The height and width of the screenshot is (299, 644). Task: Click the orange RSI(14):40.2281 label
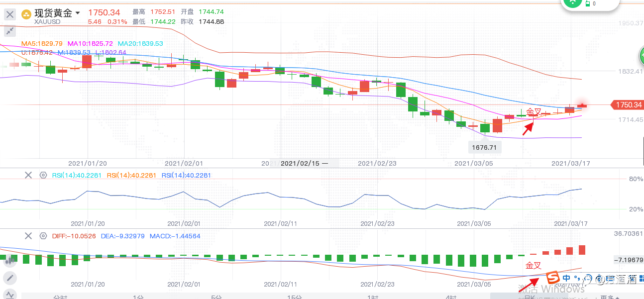(131, 175)
